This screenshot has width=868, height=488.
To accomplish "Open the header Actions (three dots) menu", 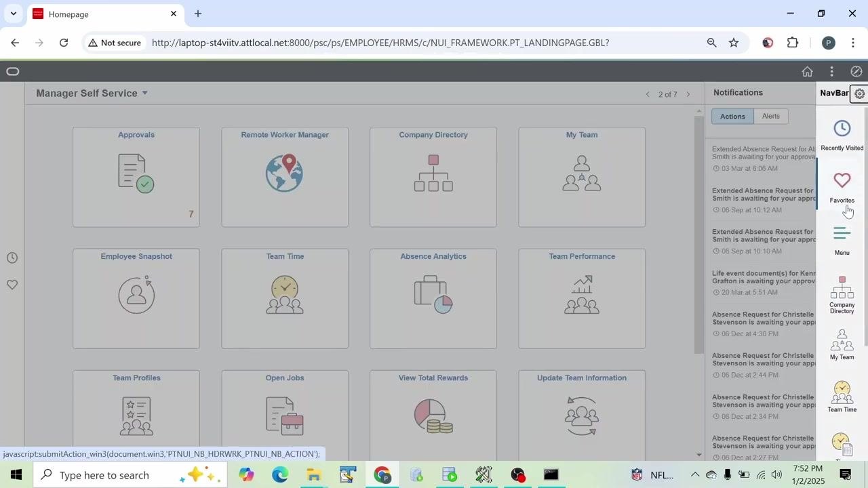I will click(x=831, y=71).
